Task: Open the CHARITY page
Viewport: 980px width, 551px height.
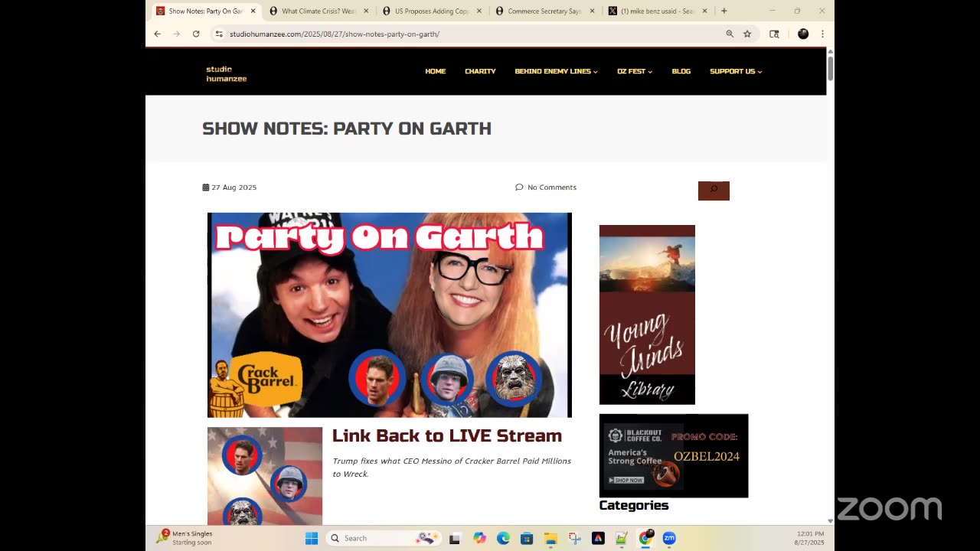Action: [480, 71]
